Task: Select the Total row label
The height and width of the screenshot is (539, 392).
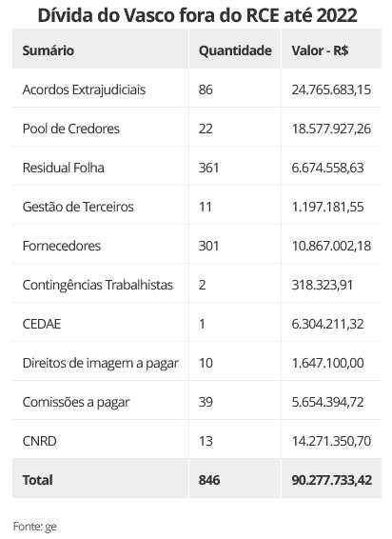Action: click(x=38, y=480)
